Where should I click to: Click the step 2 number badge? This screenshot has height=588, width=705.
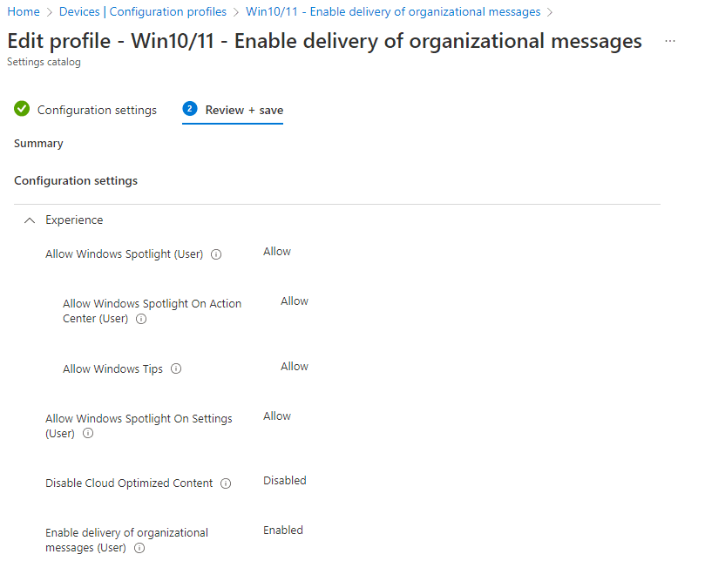(190, 109)
